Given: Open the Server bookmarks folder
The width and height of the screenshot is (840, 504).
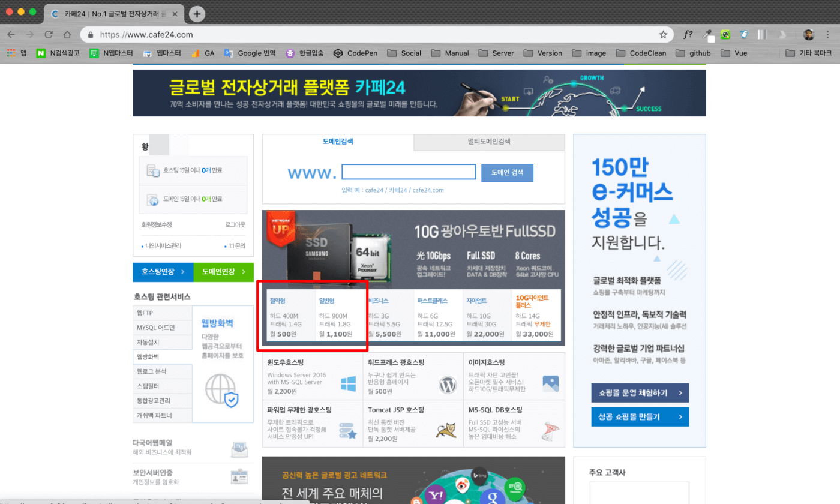Looking at the screenshot, I should pos(496,53).
